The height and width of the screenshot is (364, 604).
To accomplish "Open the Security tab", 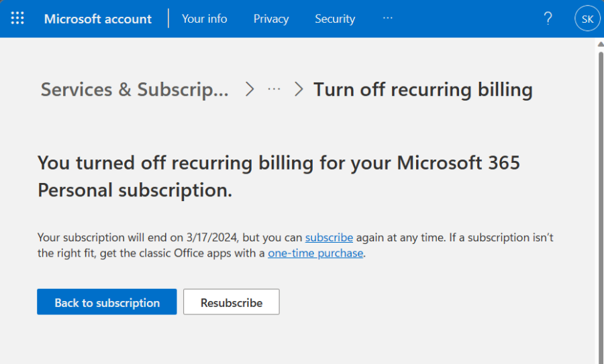I will pyautogui.click(x=335, y=19).
